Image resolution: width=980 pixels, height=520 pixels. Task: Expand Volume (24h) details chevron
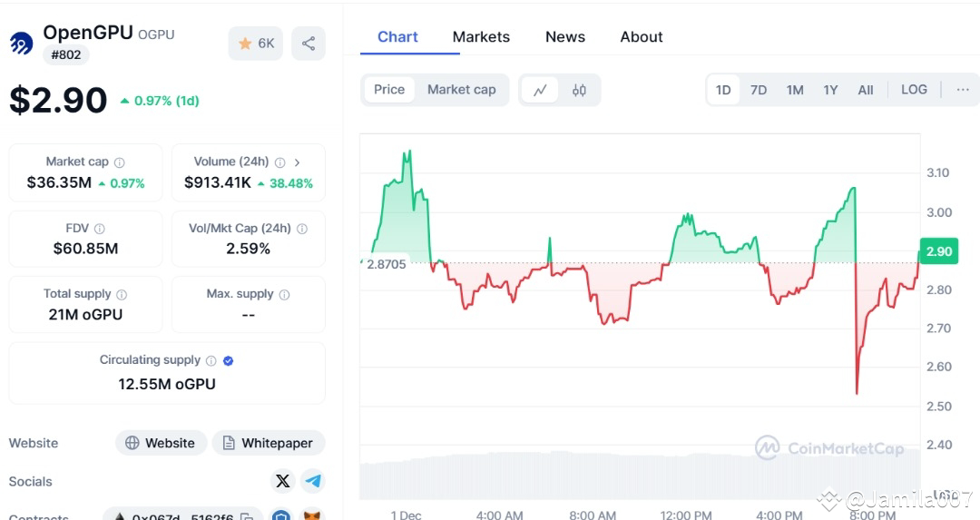[298, 162]
